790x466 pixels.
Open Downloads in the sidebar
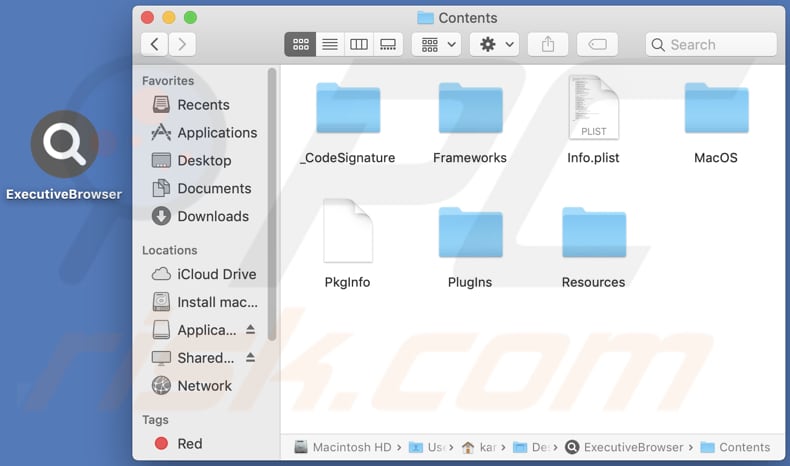tap(200, 216)
